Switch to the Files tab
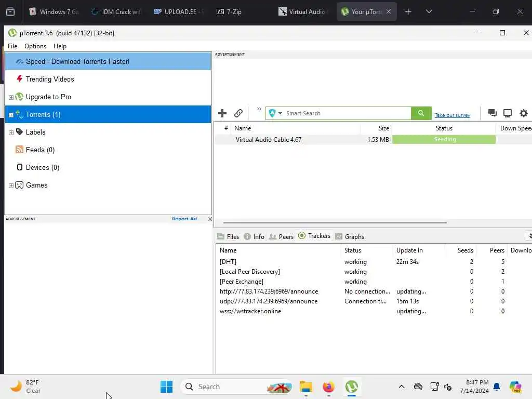The width and height of the screenshot is (532, 399). pyautogui.click(x=228, y=237)
